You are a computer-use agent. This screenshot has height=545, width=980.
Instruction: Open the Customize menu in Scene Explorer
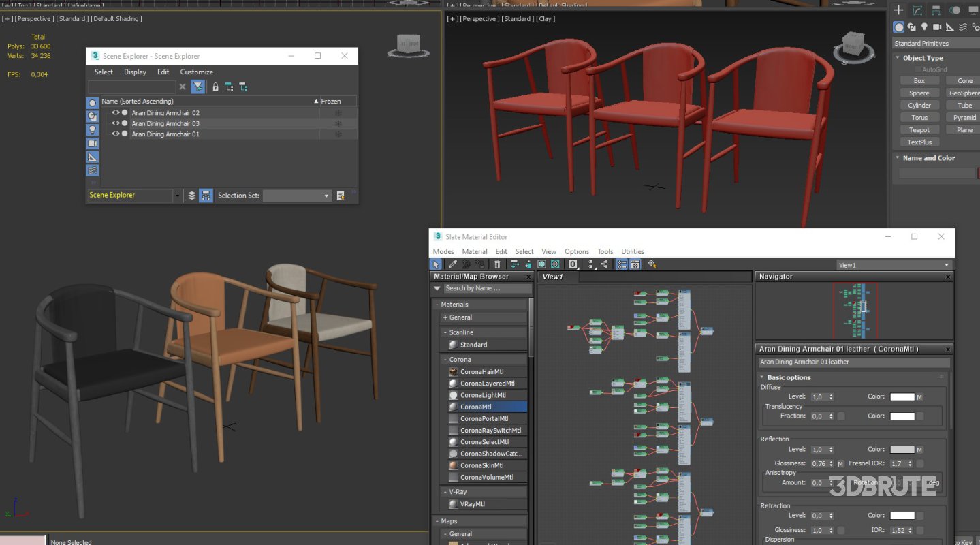pyautogui.click(x=196, y=72)
